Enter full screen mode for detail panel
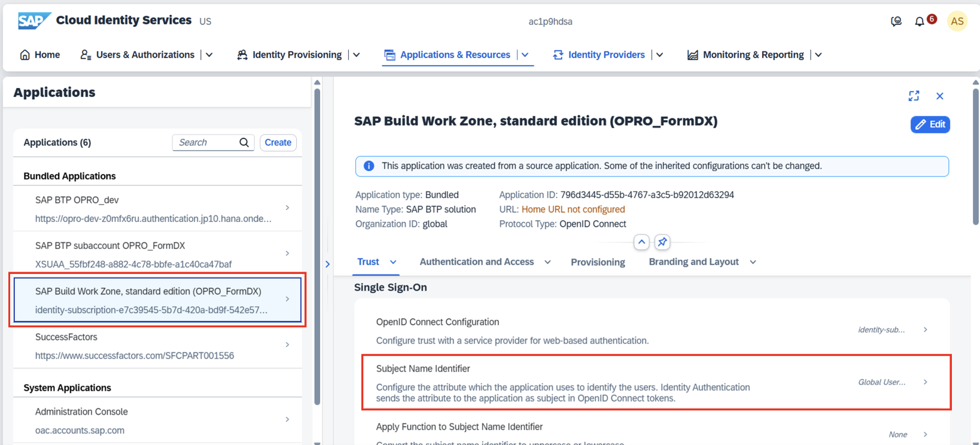Image resolution: width=980 pixels, height=445 pixels. [x=914, y=96]
